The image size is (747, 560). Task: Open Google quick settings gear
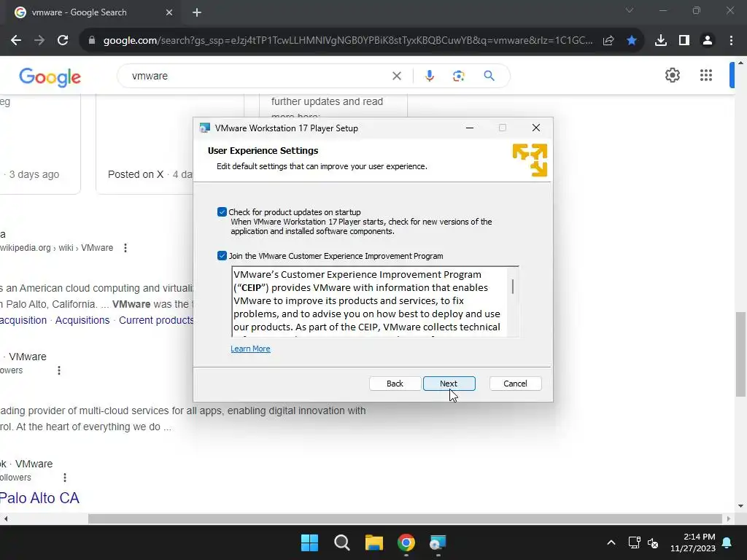click(672, 75)
